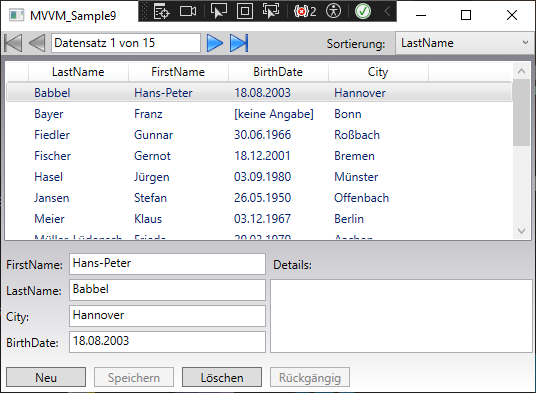Click the list's vertical scrollbar down arrow
Viewport: 536px width, 393px height.
[x=521, y=231]
